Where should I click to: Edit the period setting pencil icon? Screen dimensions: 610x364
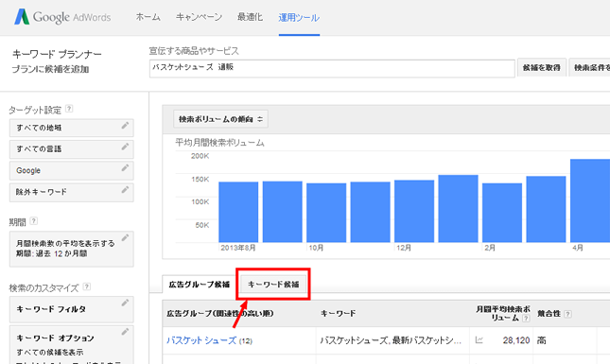(125, 237)
